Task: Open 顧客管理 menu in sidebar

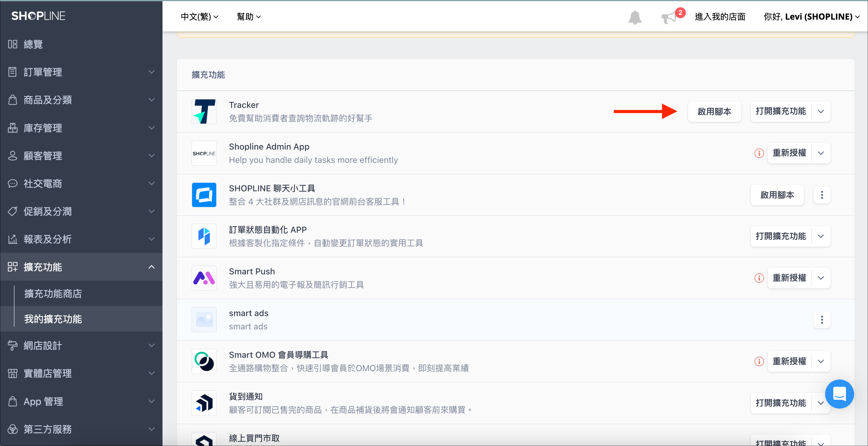Action: point(81,156)
